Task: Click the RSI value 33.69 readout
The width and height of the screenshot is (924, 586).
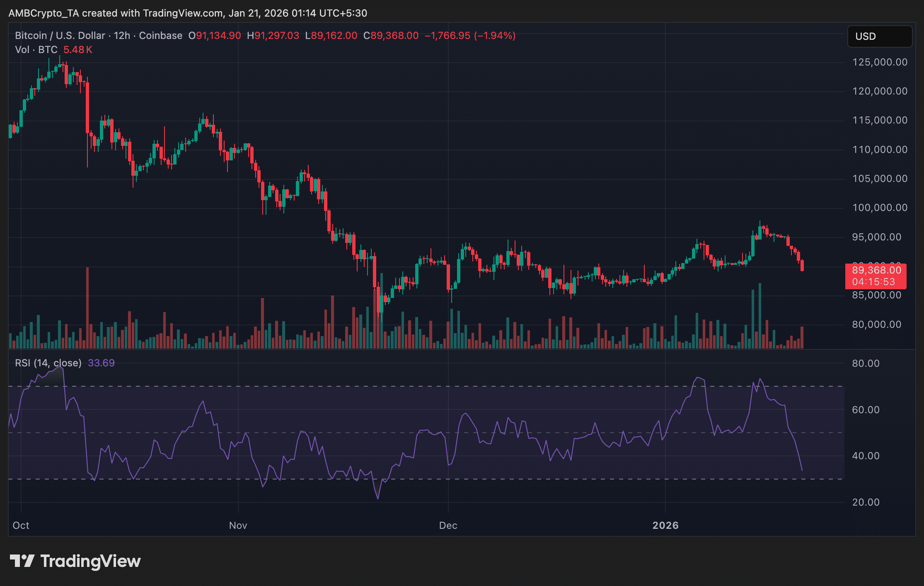Action: point(101,363)
